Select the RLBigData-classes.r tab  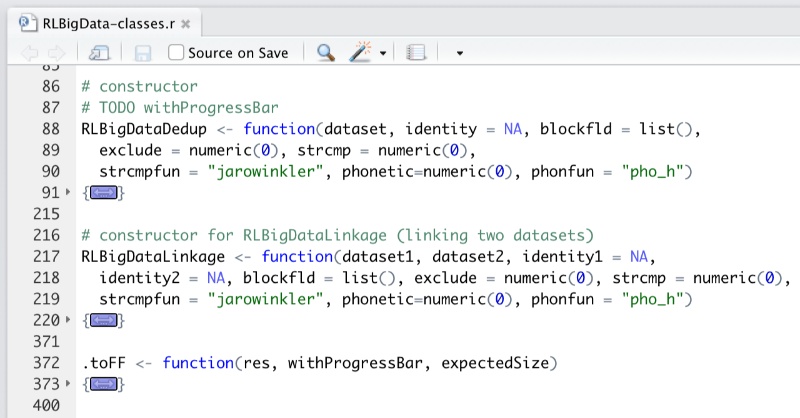105,23
